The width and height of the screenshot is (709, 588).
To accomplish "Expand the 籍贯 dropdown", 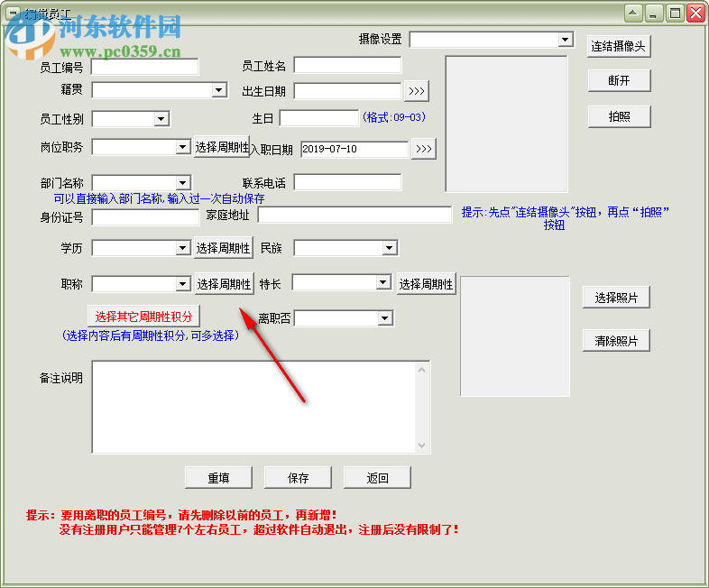I will [219, 90].
